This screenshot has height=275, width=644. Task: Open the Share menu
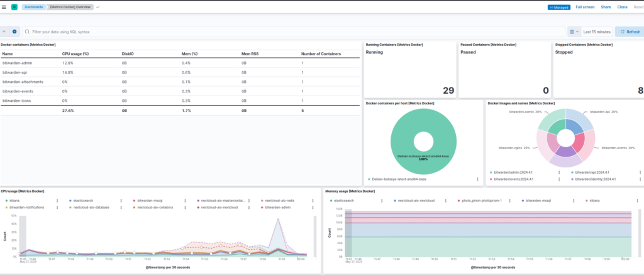point(605,7)
